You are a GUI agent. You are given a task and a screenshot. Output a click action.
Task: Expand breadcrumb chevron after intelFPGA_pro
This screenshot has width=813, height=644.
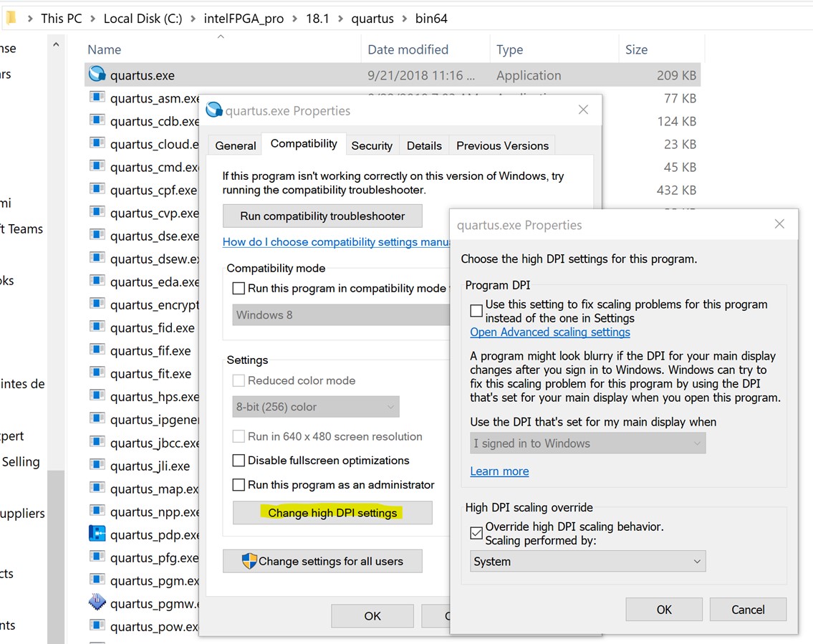point(294,19)
